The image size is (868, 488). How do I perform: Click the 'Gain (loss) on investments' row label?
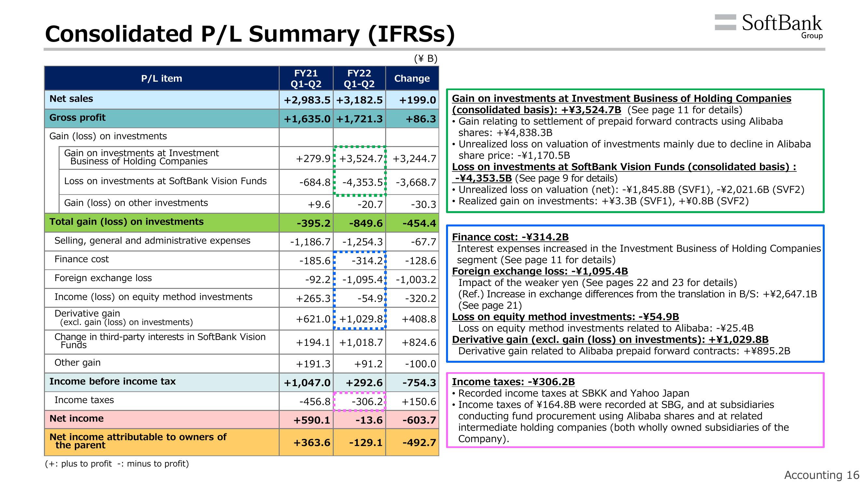(108, 136)
